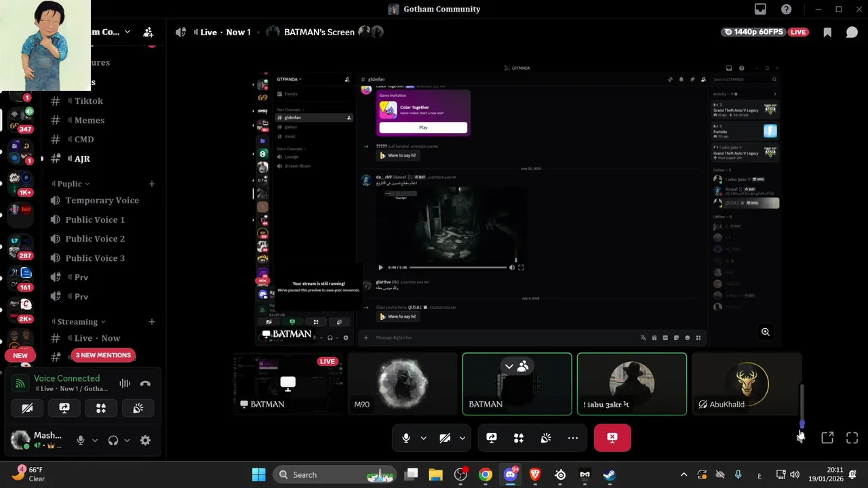Image resolution: width=868 pixels, height=488 pixels.
Task: Pop out the stream into a separate window
Action: tap(827, 438)
